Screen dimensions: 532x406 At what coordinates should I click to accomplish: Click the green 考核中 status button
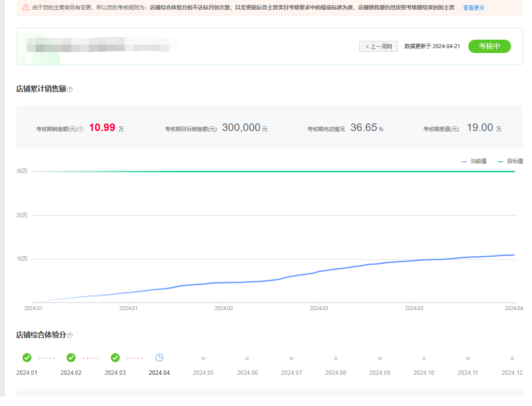point(489,46)
